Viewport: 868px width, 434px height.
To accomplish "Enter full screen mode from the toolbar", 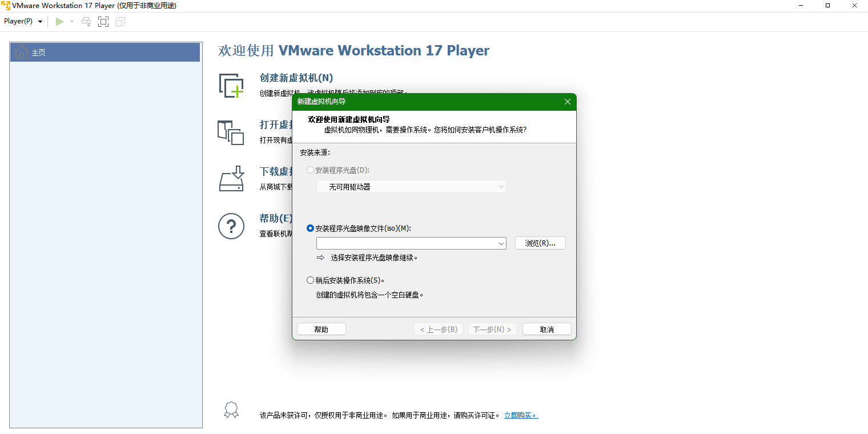I will click(x=103, y=22).
